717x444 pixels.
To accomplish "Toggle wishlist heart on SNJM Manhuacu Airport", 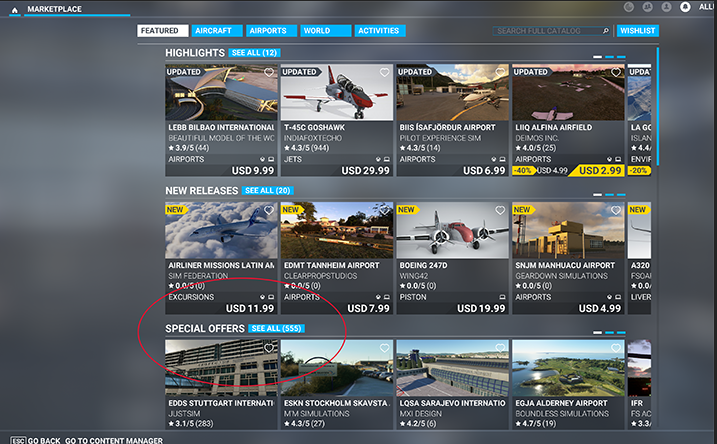I will (616, 210).
